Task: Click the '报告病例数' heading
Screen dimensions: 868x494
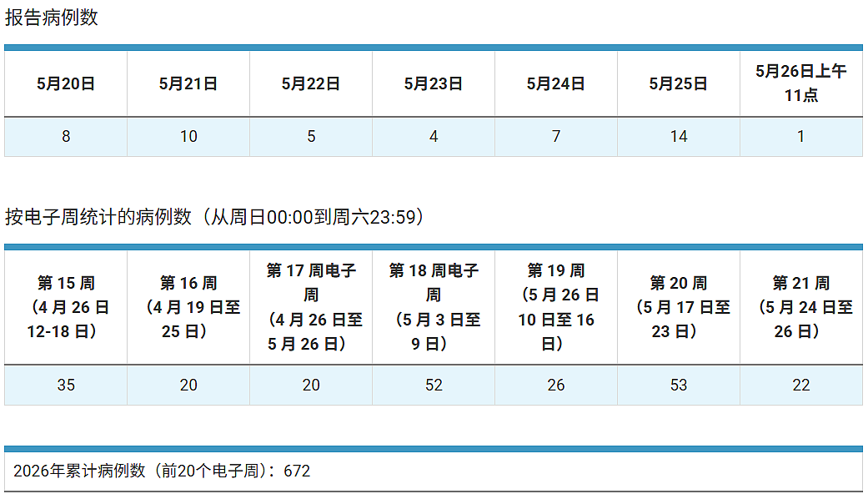Action: pos(52,18)
